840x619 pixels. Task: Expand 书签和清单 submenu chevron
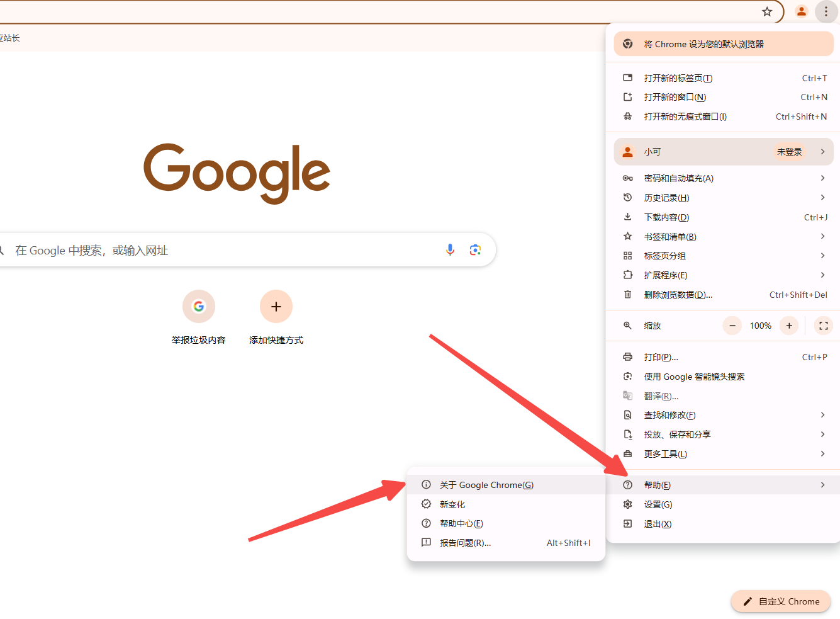[x=822, y=236]
